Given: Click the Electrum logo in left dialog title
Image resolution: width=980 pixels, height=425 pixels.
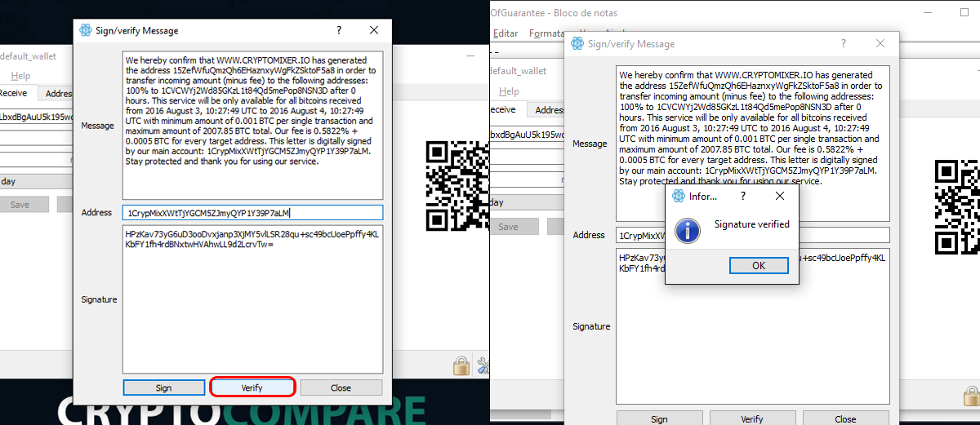Looking at the screenshot, I should pos(85,30).
